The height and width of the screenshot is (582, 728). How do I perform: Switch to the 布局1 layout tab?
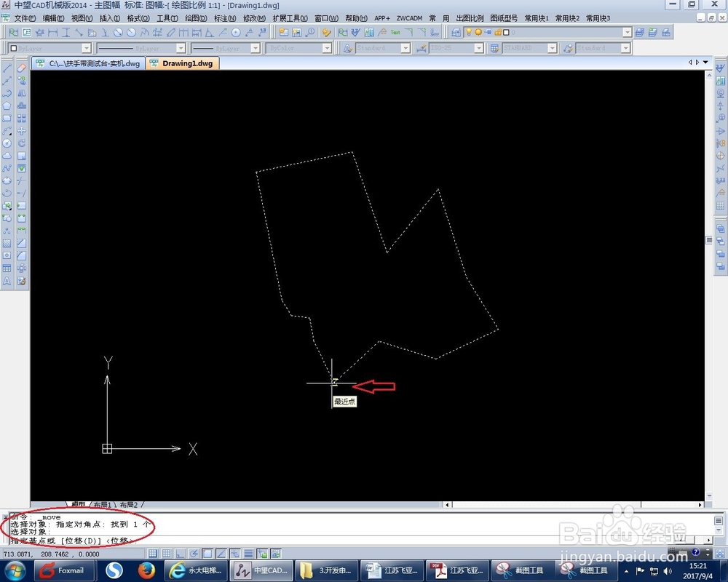click(x=102, y=504)
